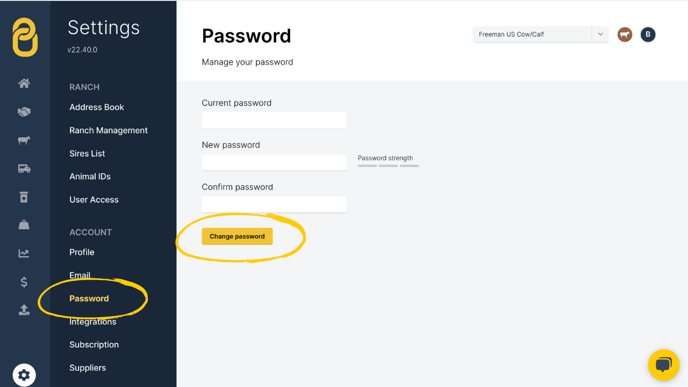This screenshot has height=387, width=688.
Task: Open the handshake deals icon
Action: (x=24, y=112)
